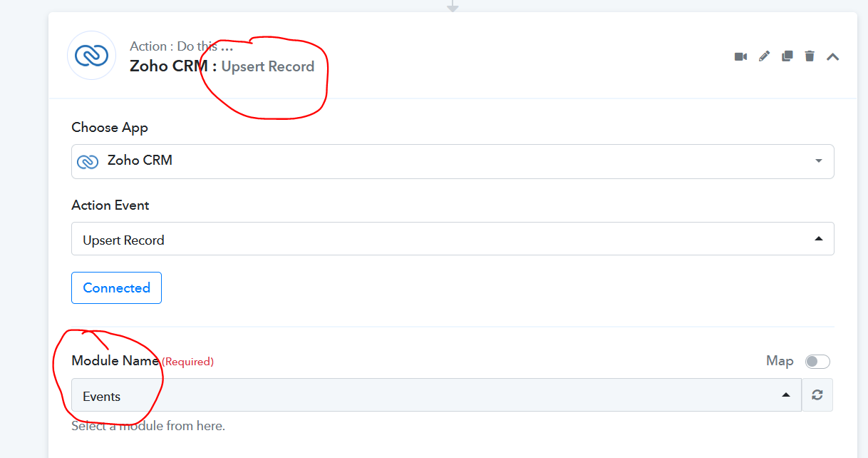The width and height of the screenshot is (868, 458).
Task: Open the Action Event dropdown
Action: (453, 240)
